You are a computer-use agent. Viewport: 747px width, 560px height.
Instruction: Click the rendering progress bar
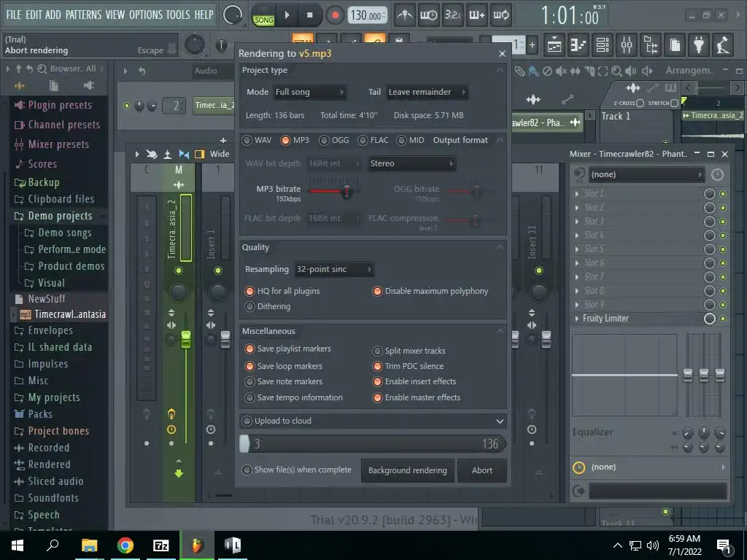coord(373,444)
